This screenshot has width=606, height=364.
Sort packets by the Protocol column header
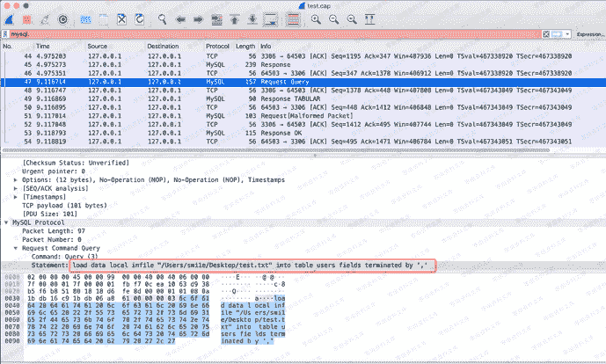pyautogui.click(x=217, y=44)
